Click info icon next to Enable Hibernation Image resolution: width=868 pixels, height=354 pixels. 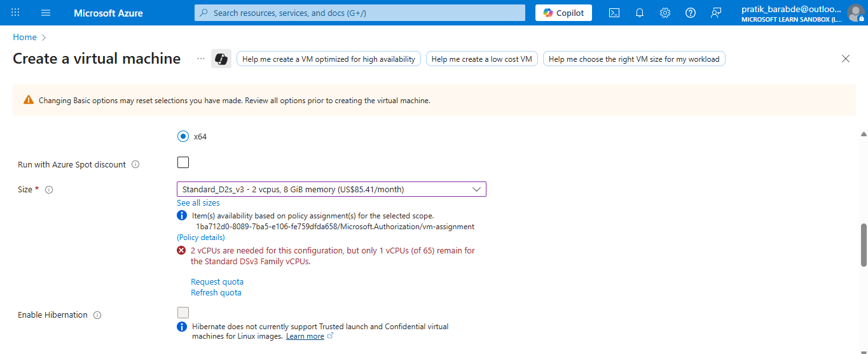97,315
